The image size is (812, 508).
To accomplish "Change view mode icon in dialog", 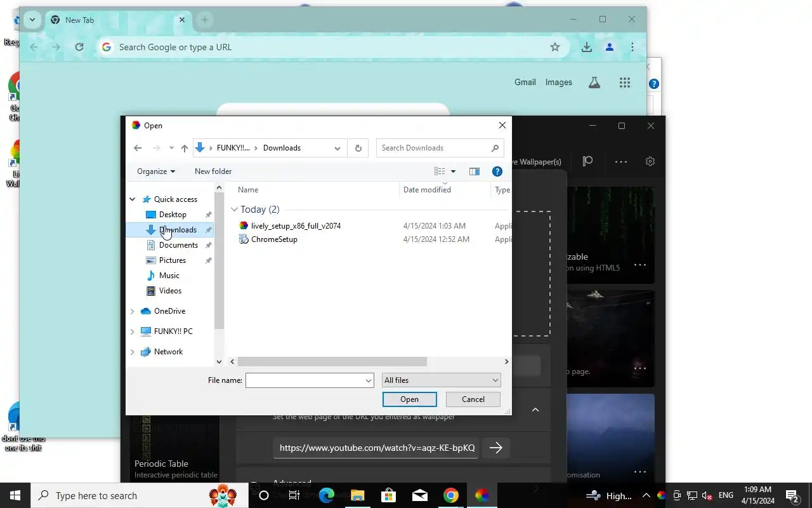I will [x=440, y=171].
